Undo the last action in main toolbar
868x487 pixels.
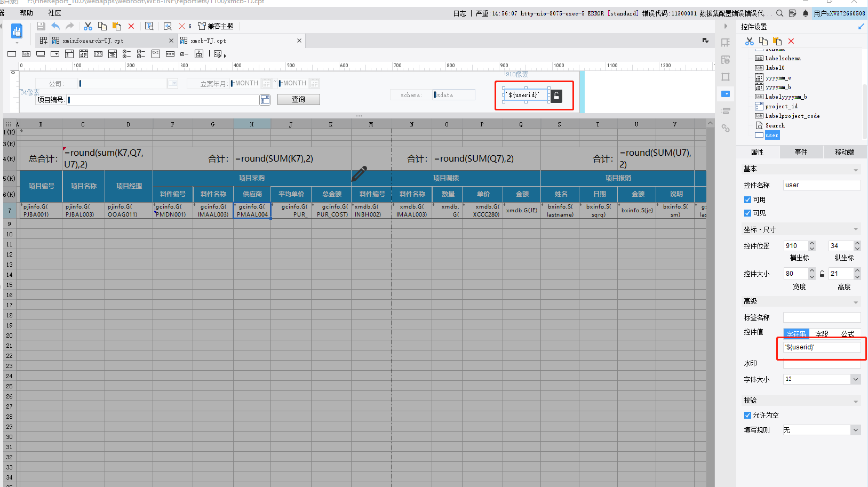pyautogui.click(x=55, y=26)
